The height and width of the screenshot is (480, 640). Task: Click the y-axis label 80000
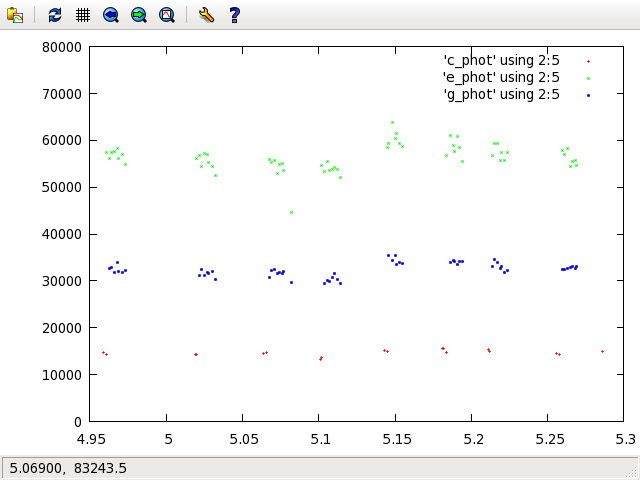[x=62, y=47]
